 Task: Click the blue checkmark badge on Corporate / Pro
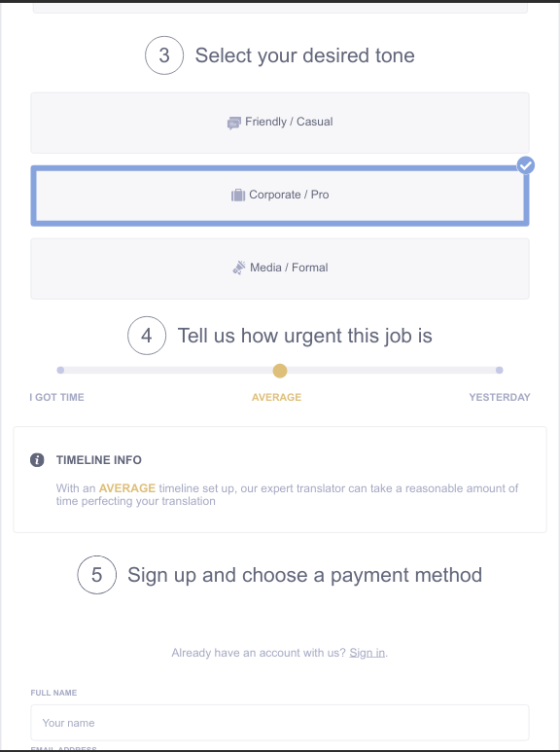525,165
